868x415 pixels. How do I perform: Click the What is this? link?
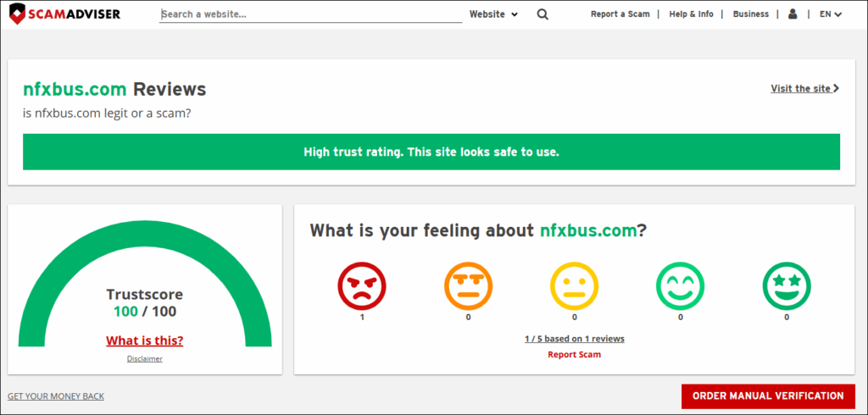(x=144, y=340)
